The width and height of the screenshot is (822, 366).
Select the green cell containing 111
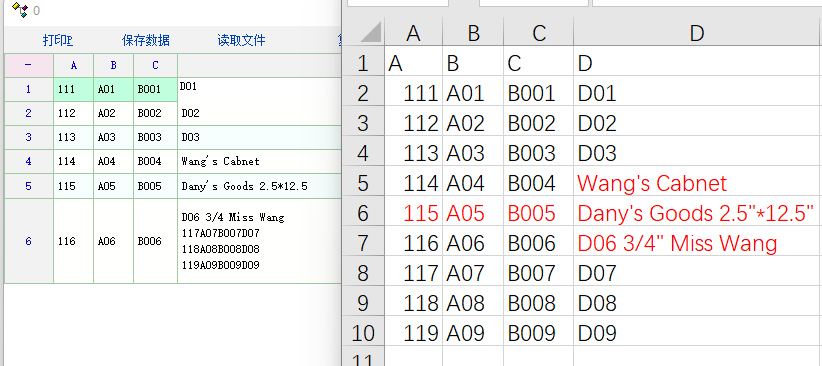pos(74,90)
